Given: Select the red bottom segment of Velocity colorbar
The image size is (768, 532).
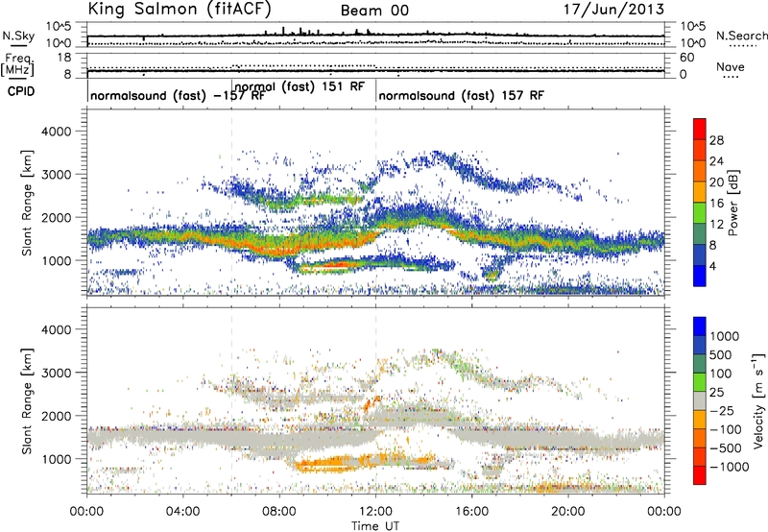Looking at the screenshot, I should click(x=700, y=475).
